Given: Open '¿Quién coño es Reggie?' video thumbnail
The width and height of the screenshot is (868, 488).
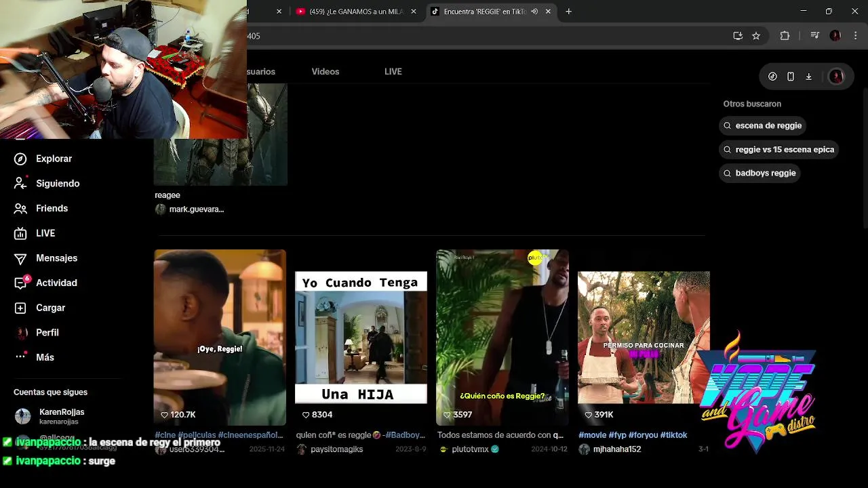Looking at the screenshot, I should [502, 338].
